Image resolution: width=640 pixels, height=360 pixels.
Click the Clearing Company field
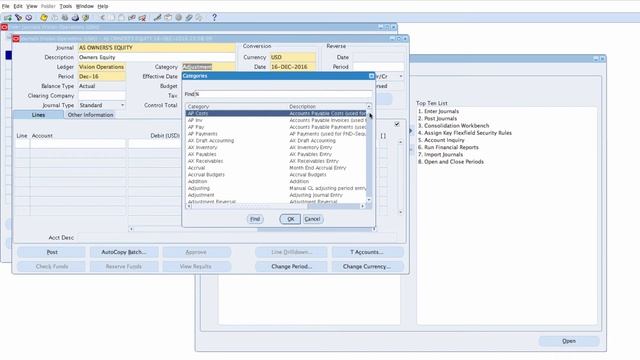point(102,96)
